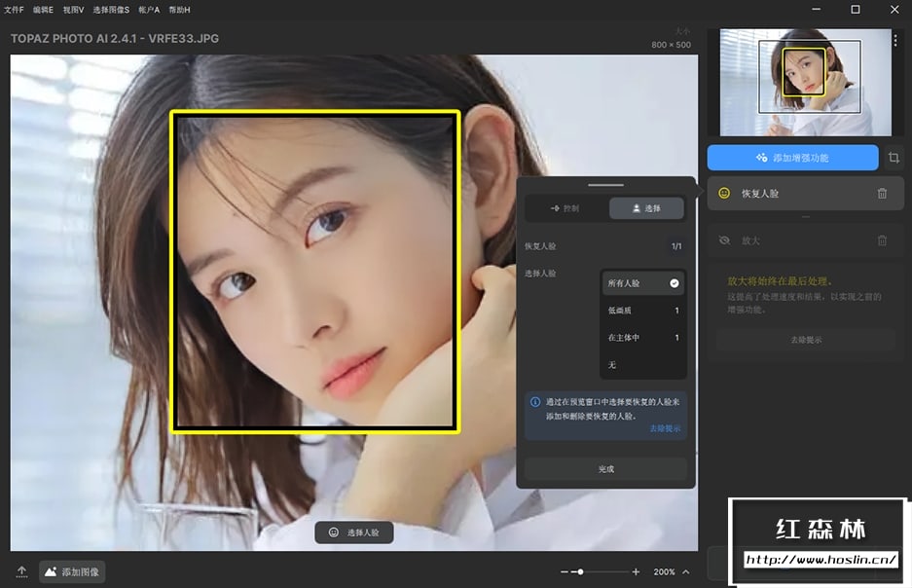Click the blue 添加增强功能 button
Viewport: 912px width, 588px height.
pyautogui.click(x=792, y=158)
